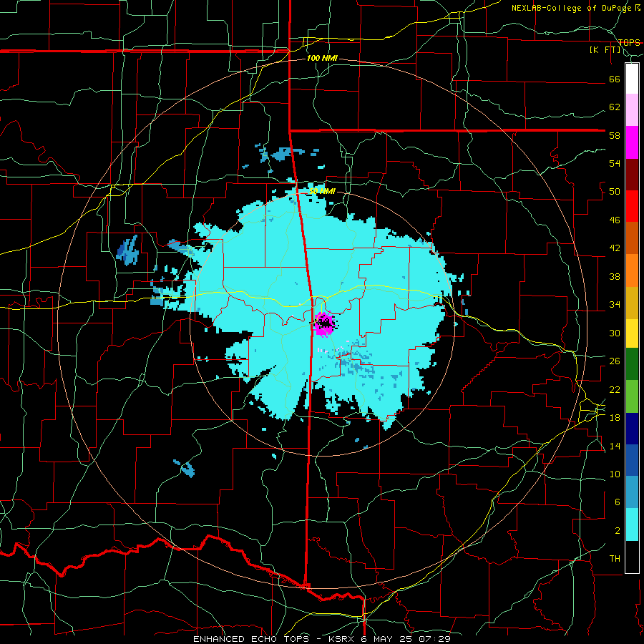Click the 50 scale value in the legend

615,192
